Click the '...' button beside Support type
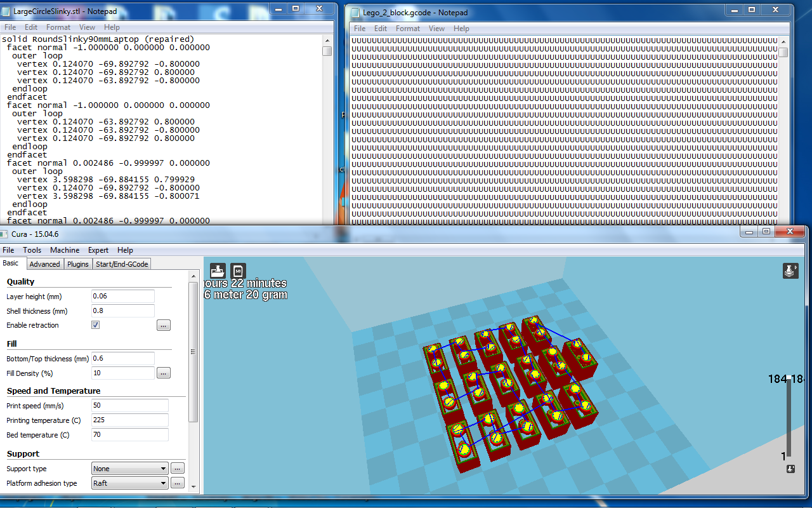Screen dimensions: 812x508 point(177,469)
